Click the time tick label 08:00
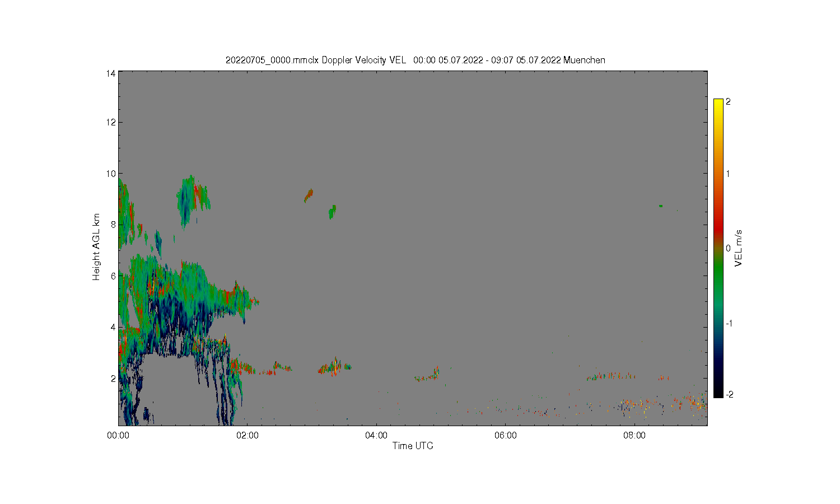This screenshot has width=840, height=504. [634, 435]
